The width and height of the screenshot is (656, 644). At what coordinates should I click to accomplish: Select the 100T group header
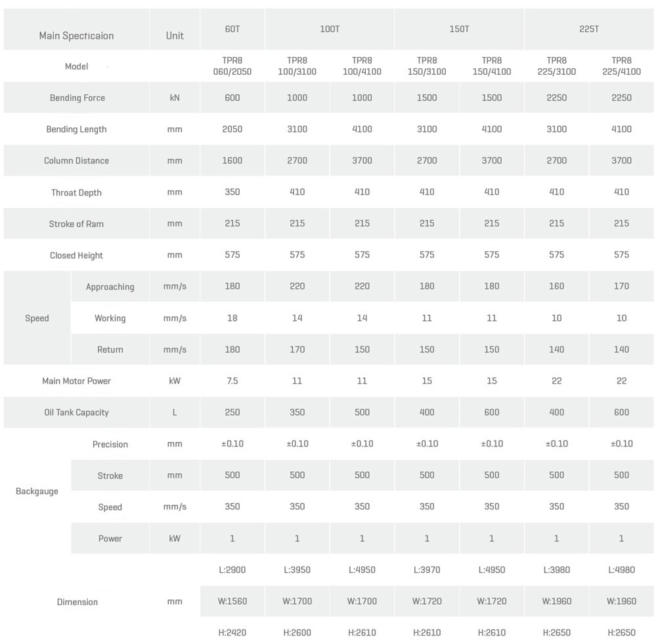pos(330,29)
